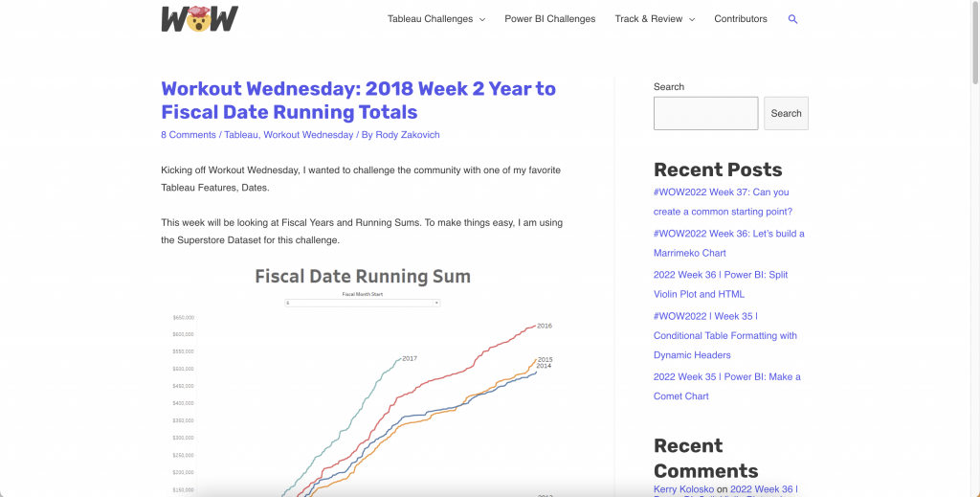
Task: Expand the Tableau Challenges menu
Action: pyautogui.click(x=435, y=19)
